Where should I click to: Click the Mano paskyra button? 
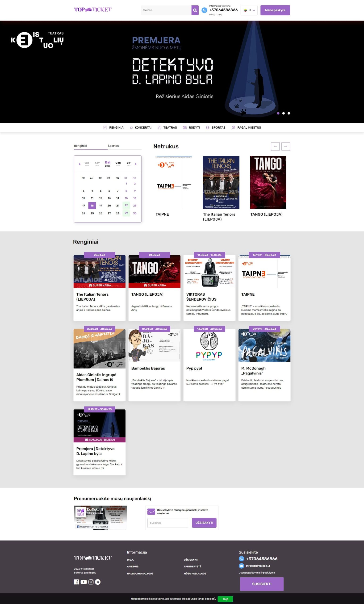[x=275, y=10]
